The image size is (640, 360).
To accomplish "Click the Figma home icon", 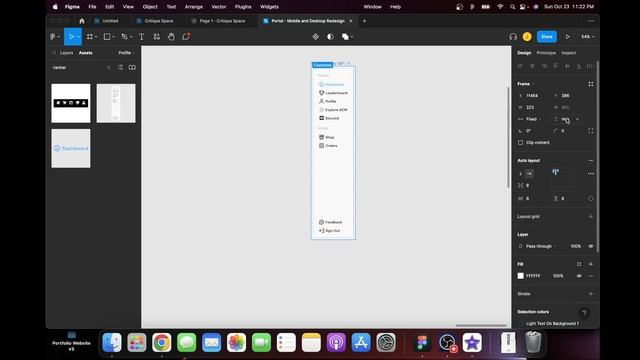I will [82, 21].
